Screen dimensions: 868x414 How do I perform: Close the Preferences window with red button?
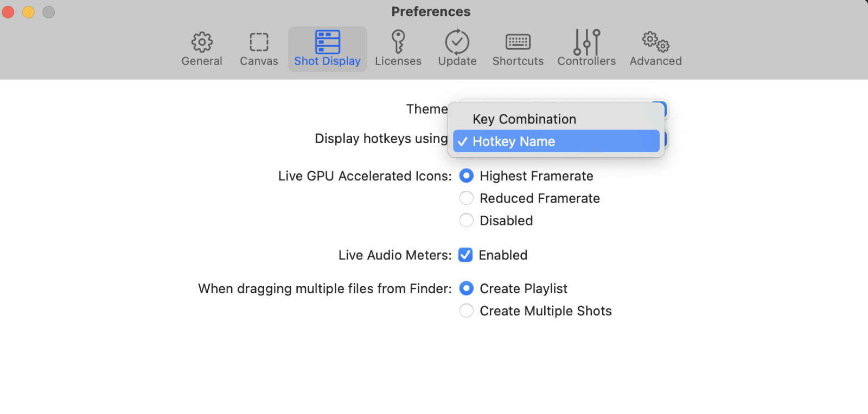(8, 12)
